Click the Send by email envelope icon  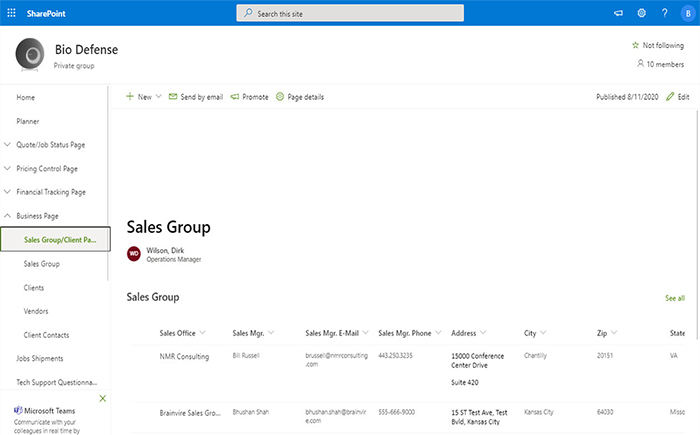(173, 96)
